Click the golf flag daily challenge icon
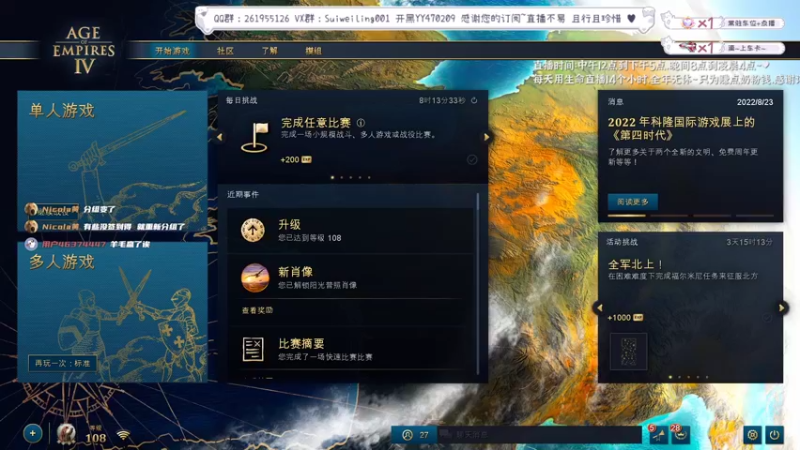This screenshot has height=450, width=800. click(x=255, y=138)
